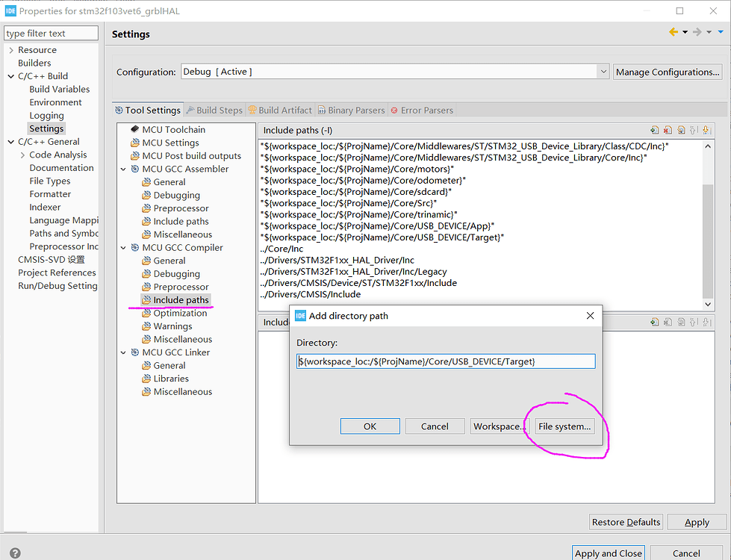Click OK in Add directory path dialog
Screen dimensions: 731x560
coord(370,426)
